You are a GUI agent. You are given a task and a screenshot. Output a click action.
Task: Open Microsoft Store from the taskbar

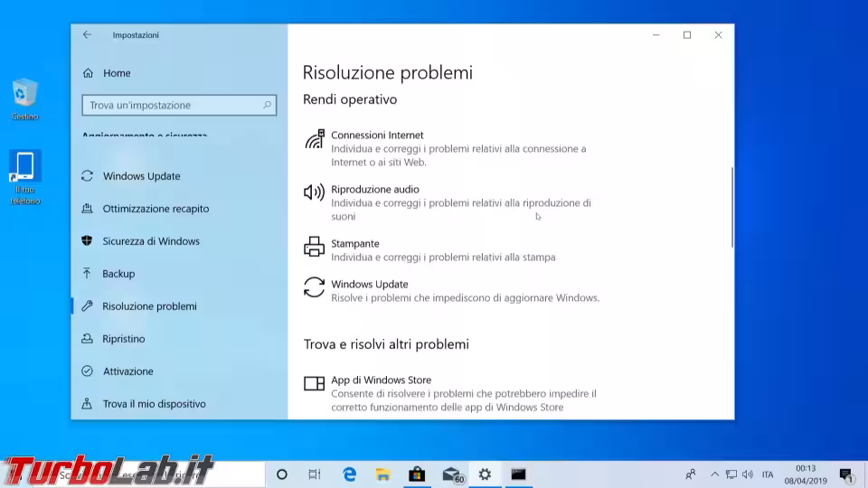pos(417,474)
